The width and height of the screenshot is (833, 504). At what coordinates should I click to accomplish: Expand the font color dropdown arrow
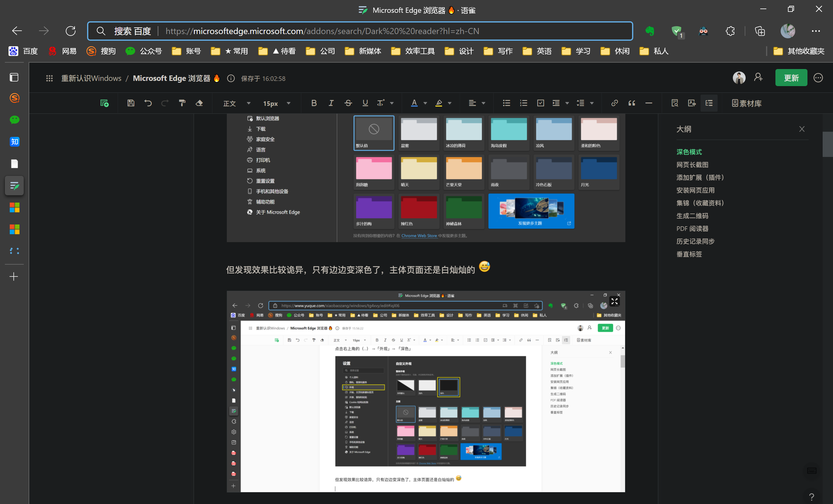click(x=425, y=103)
